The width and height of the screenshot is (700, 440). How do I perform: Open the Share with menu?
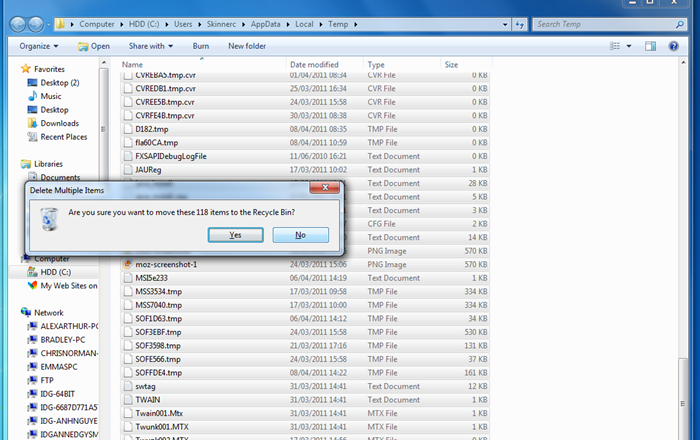[150, 46]
